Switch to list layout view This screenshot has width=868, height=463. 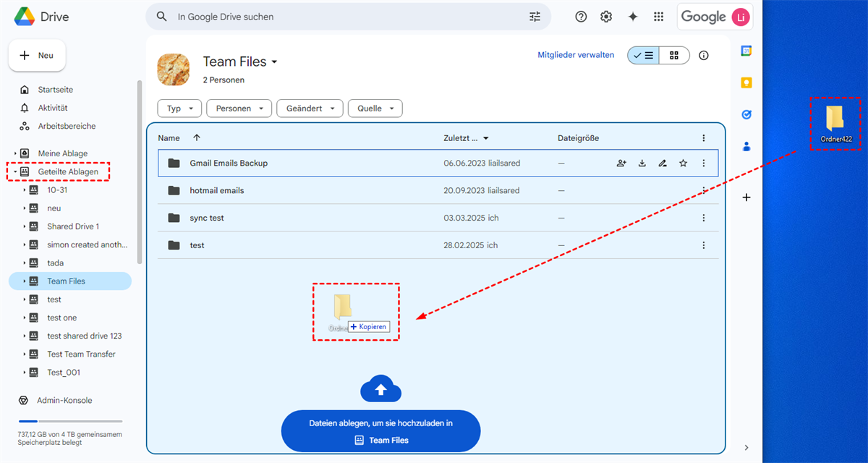click(643, 56)
